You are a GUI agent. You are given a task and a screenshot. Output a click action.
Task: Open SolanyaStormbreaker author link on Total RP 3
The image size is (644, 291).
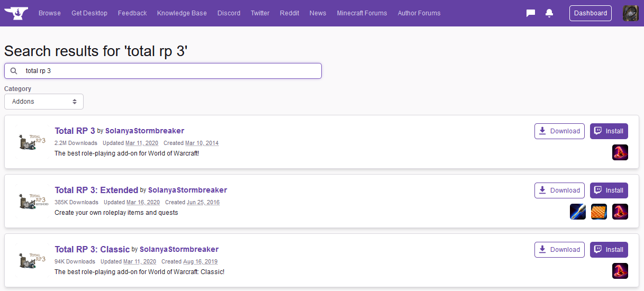pos(145,131)
